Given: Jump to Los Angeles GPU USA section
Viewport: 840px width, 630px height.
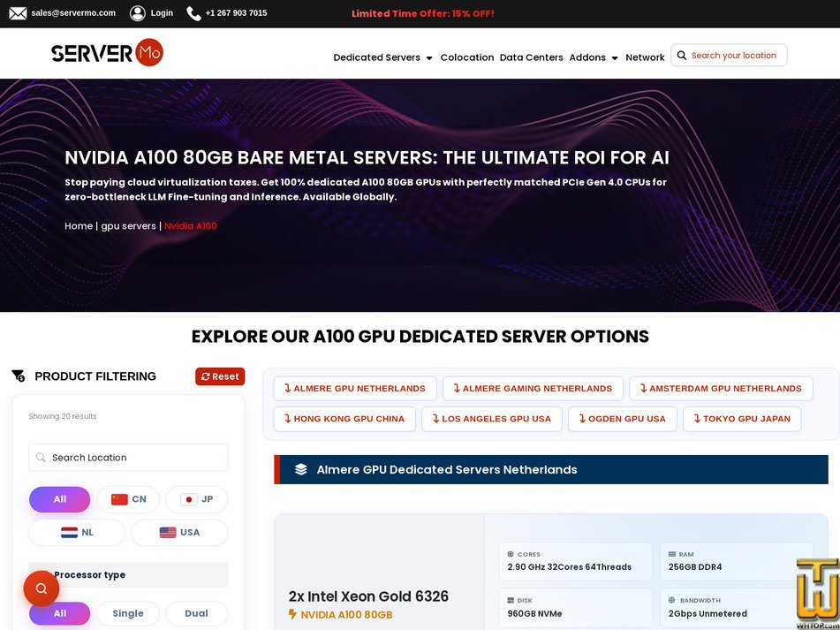Looking at the screenshot, I should pos(492,419).
